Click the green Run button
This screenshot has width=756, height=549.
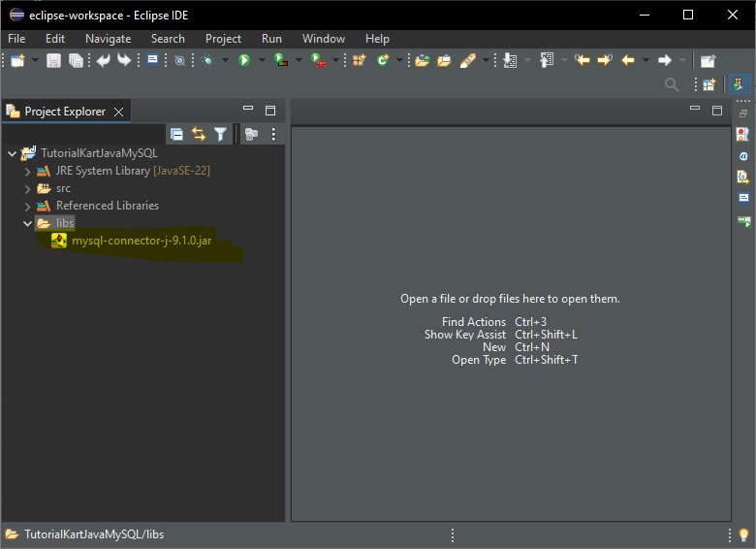point(244,60)
